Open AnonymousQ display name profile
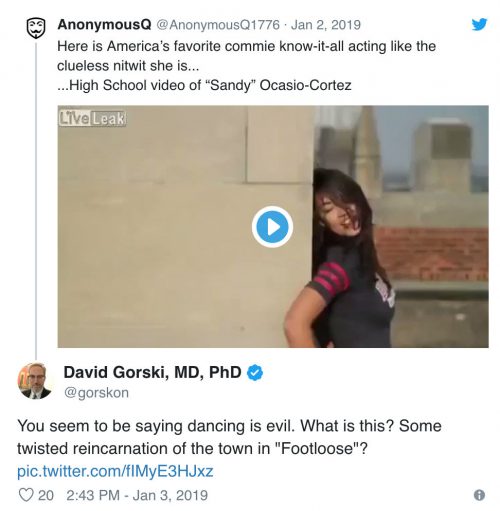The width and height of the screenshot is (500, 511). [x=104, y=25]
